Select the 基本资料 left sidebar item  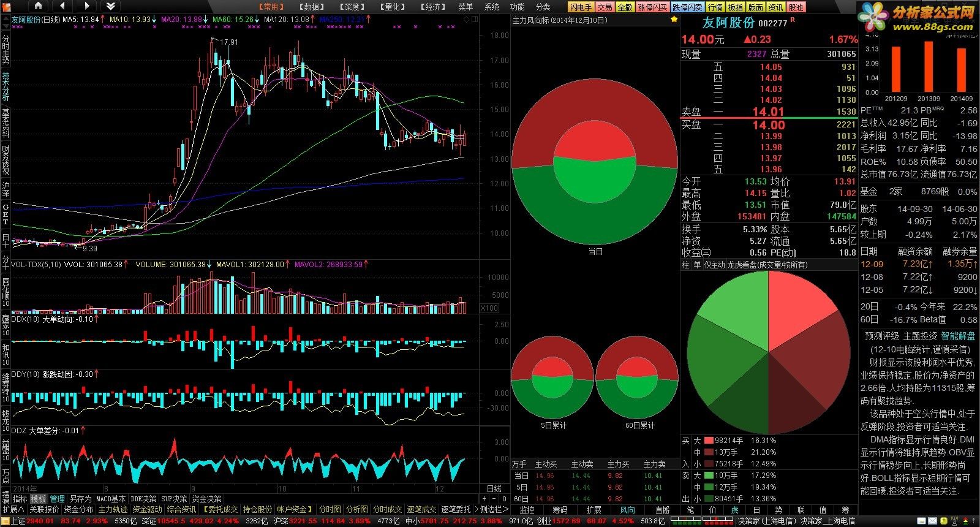[x=6, y=123]
